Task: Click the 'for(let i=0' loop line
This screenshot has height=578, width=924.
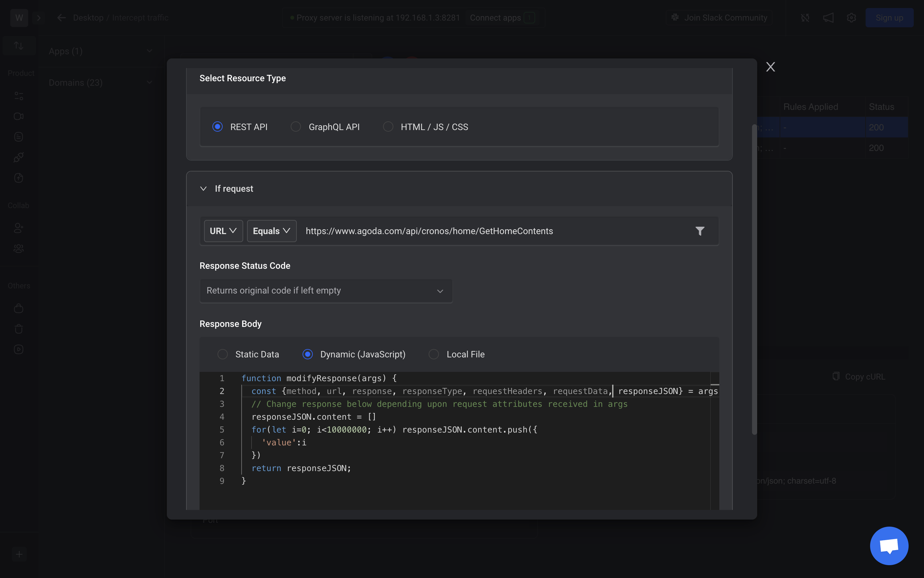Action: click(x=394, y=429)
